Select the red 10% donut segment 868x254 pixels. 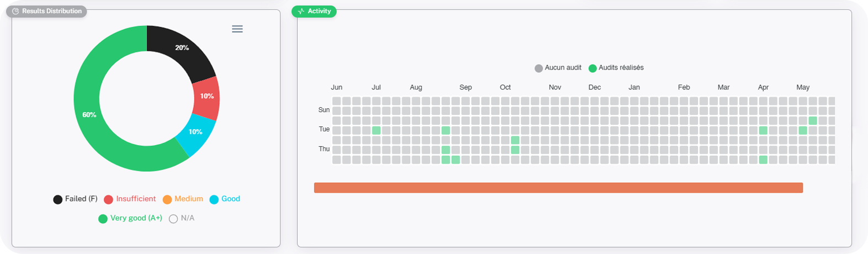pos(207,98)
